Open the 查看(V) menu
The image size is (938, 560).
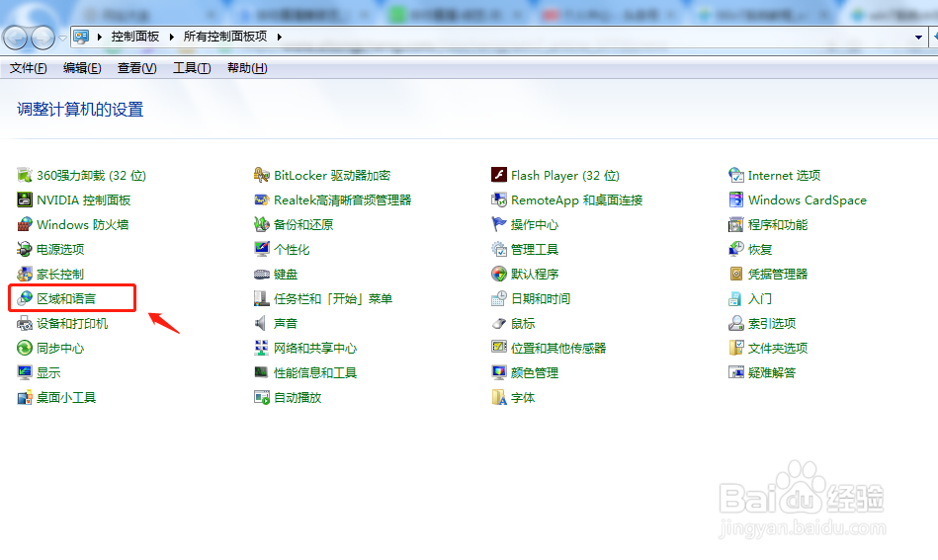click(x=137, y=68)
